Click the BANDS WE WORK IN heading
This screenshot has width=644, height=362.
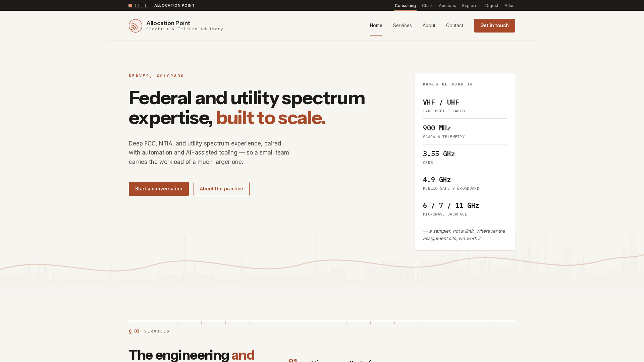[x=448, y=84]
